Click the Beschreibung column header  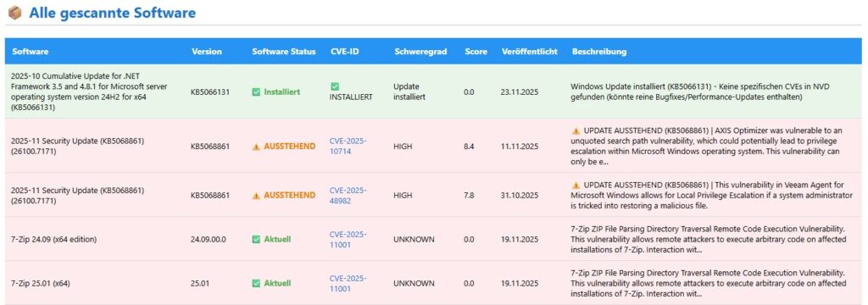[x=599, y=52]
